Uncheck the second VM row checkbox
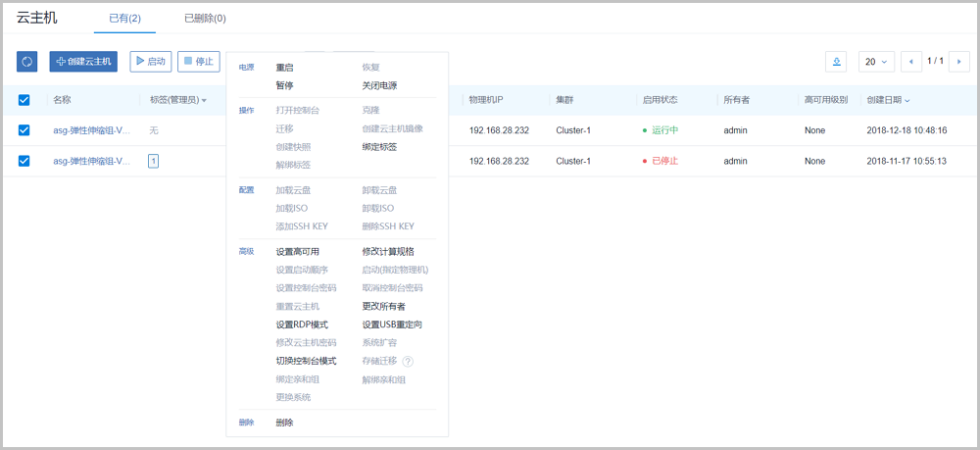 24,161
